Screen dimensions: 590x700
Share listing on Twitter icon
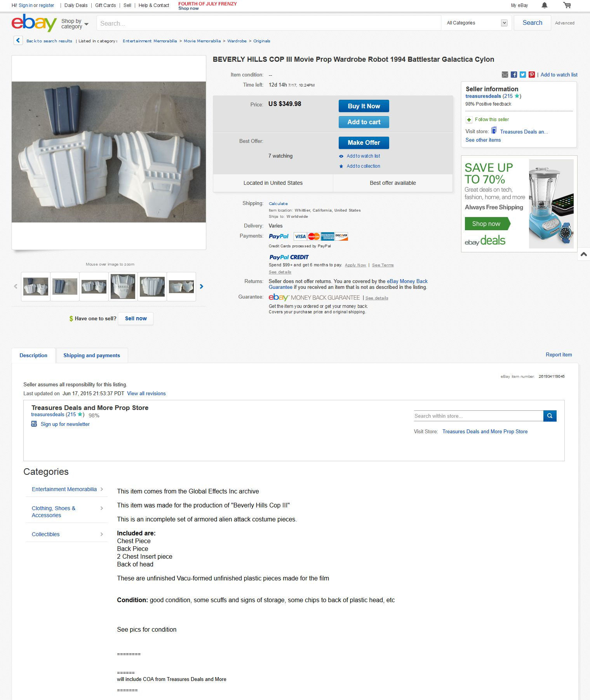click(x=523, y=75)
